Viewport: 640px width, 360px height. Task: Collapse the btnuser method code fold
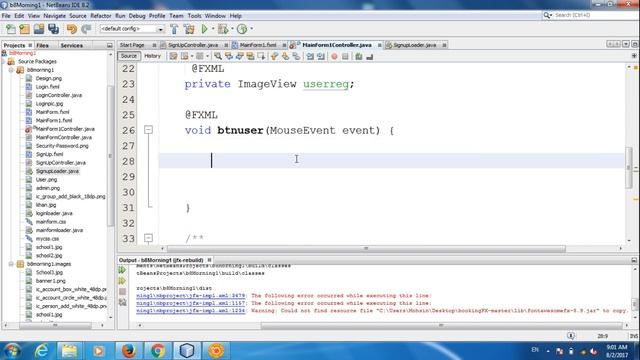click(x=149, y=130)
